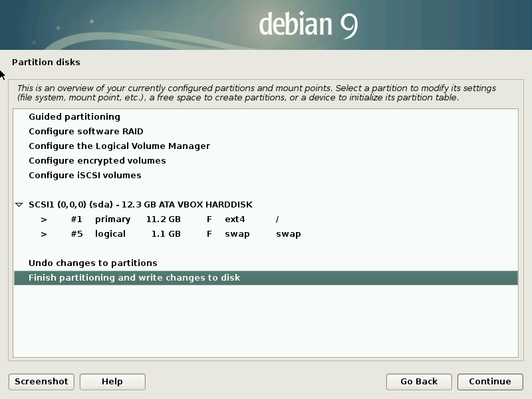Open the Help dialog
This screenshot has height=399, width=532.
[x=112, y=382]
